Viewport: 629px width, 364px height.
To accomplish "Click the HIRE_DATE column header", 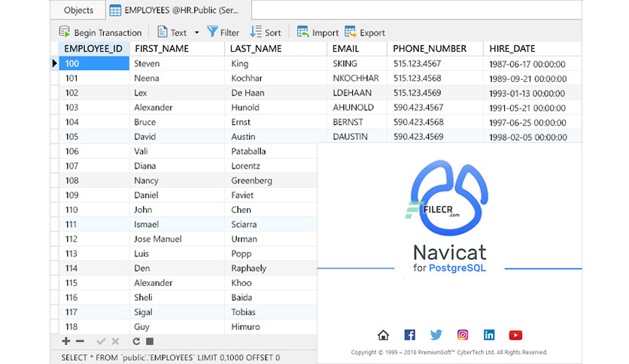I will (x=533, y=48).
